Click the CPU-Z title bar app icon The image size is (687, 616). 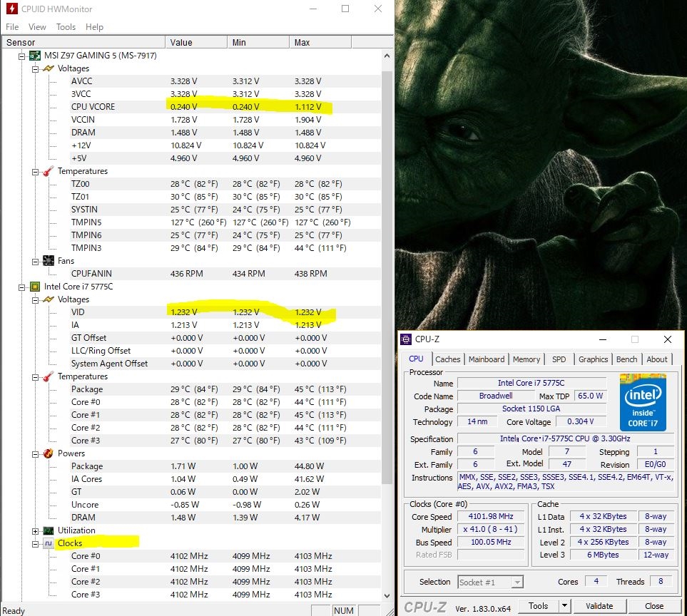406,339
